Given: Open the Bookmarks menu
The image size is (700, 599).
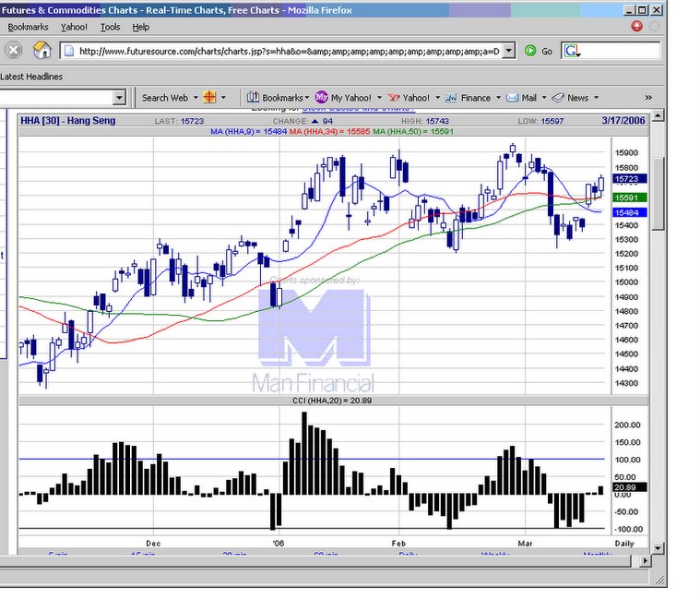Looking at the screenshot, I should (x=28, y=27).
